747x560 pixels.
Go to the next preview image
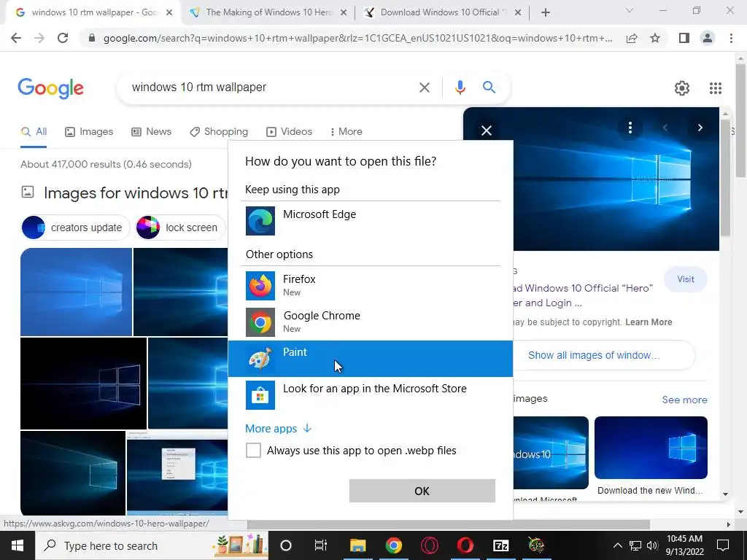(x=700, y=128)
